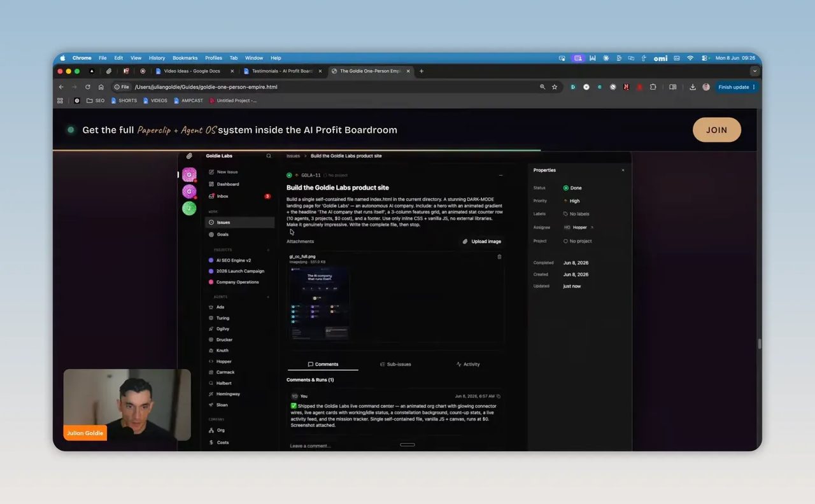This screenshot has width=815, height=504.
Task: Reload the page
Action: click(87, 87)
